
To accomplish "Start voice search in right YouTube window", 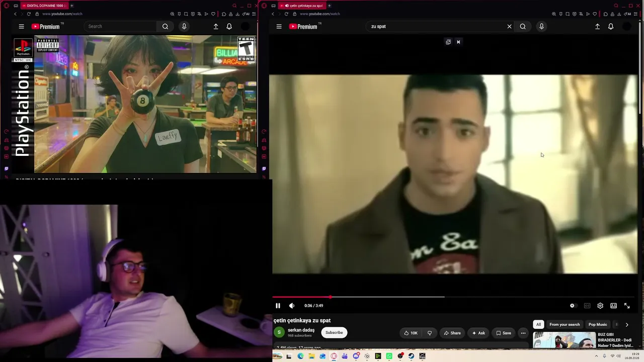I will 541,27.
